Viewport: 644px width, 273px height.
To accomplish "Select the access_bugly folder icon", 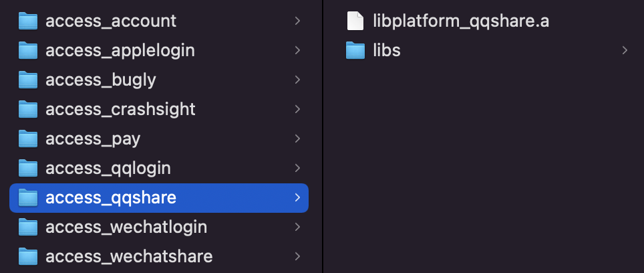I will pos(28,80).
